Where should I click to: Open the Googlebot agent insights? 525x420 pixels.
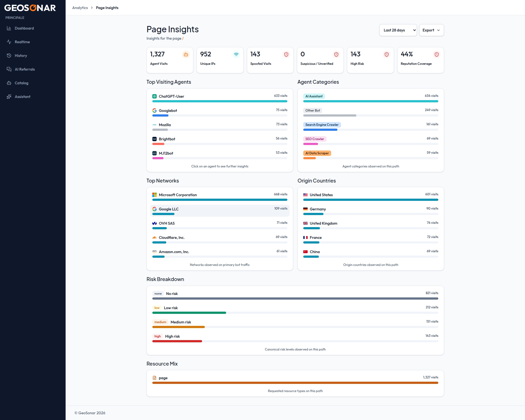tap(220, 113)
